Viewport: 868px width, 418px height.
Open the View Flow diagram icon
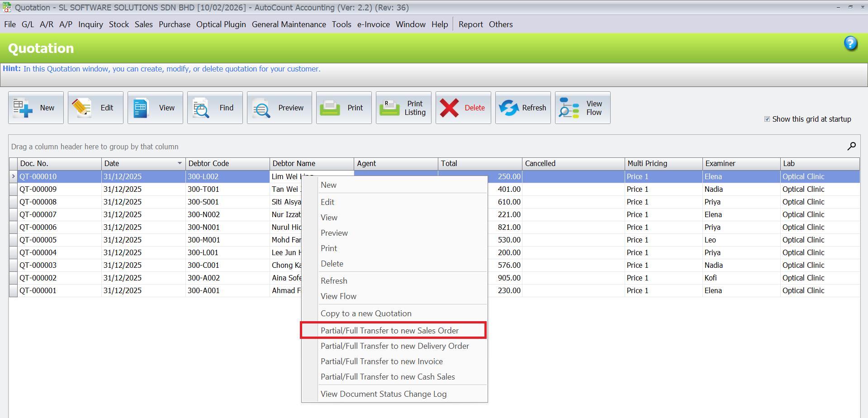pyautogui.click(x=569, y=108)
